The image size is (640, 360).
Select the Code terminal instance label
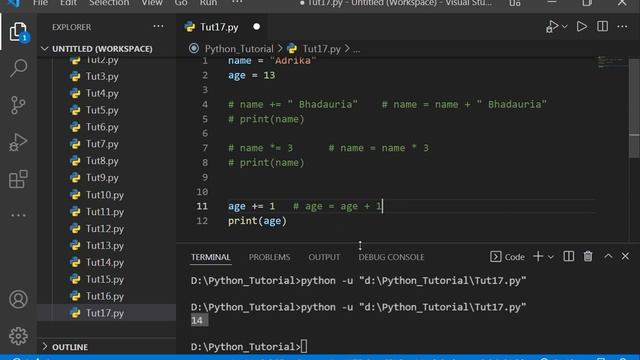pos(507,257)
